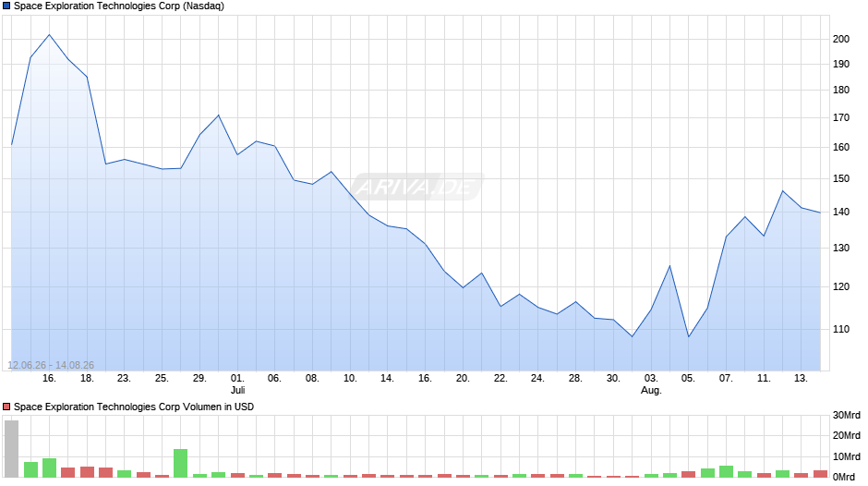Select the 'Space Exploration Technologies Corp Volumen in USD' label

(x=134, y=407)
